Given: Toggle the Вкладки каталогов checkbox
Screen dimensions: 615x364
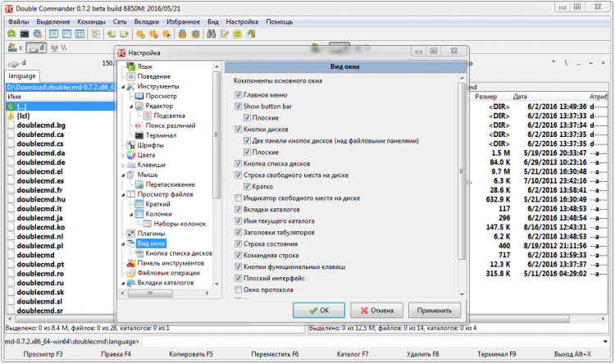Looking at the screenshot, I should click(238, 209).
